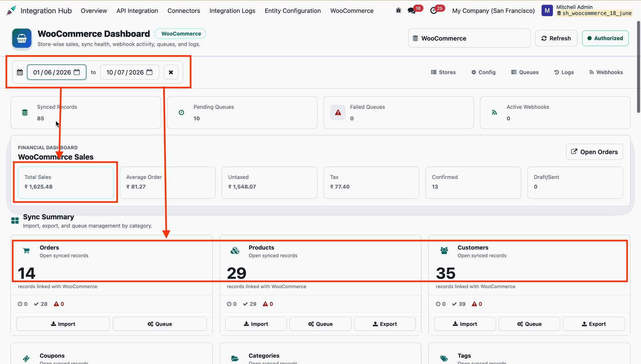
Task: Click the end date field 10/07/2026
Action: (130, 72)
